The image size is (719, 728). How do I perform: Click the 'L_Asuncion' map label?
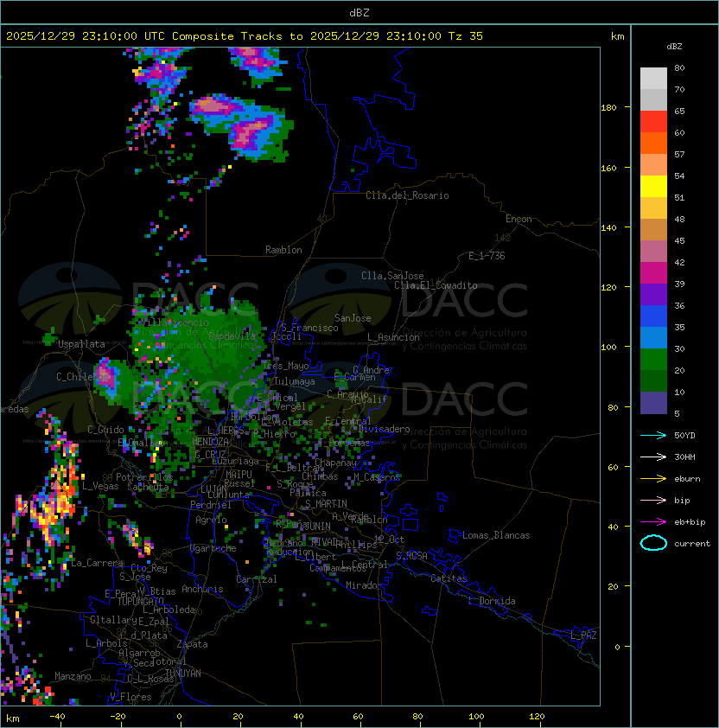[x=393, y=337]
